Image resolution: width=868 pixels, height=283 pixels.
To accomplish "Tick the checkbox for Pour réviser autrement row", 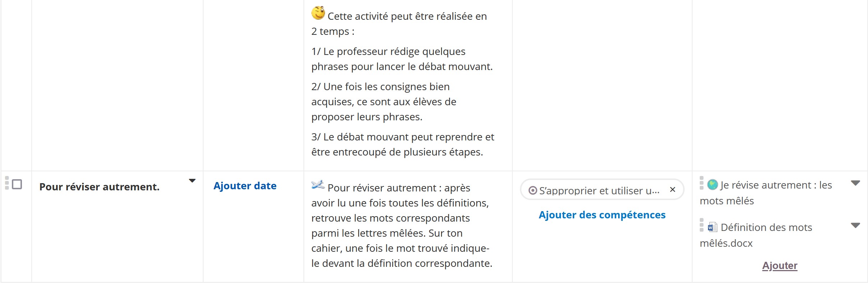I will [x=17, y=184].
